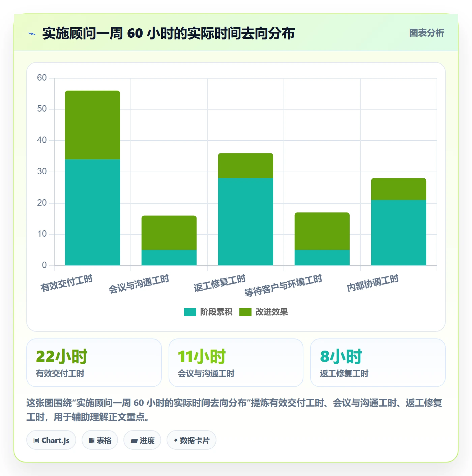This screenshot has width=472, height=476.
Task: Select the 进度 tag chip
Action: (x=142, y=440)
